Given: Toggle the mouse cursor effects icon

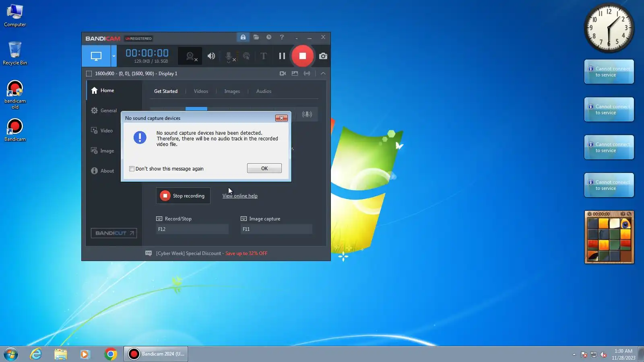Looking at the screenshot, I should [246, 56].
